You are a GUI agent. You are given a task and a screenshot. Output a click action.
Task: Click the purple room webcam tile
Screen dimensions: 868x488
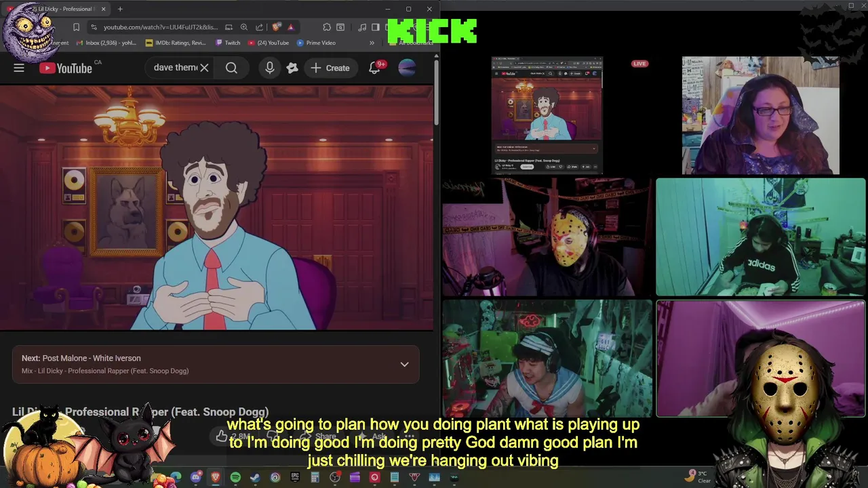[x=760, y=358]
